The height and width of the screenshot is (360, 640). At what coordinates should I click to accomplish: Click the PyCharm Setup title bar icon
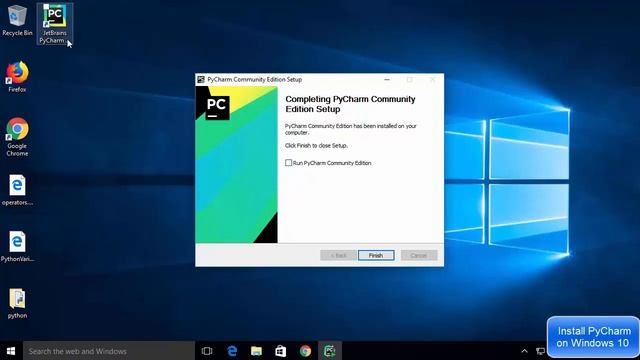tap(201, 80)
